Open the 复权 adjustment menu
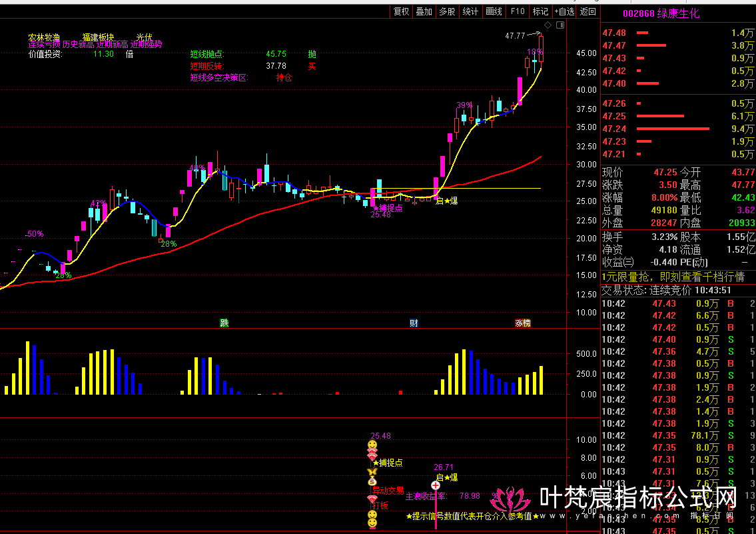 (401, 11)
